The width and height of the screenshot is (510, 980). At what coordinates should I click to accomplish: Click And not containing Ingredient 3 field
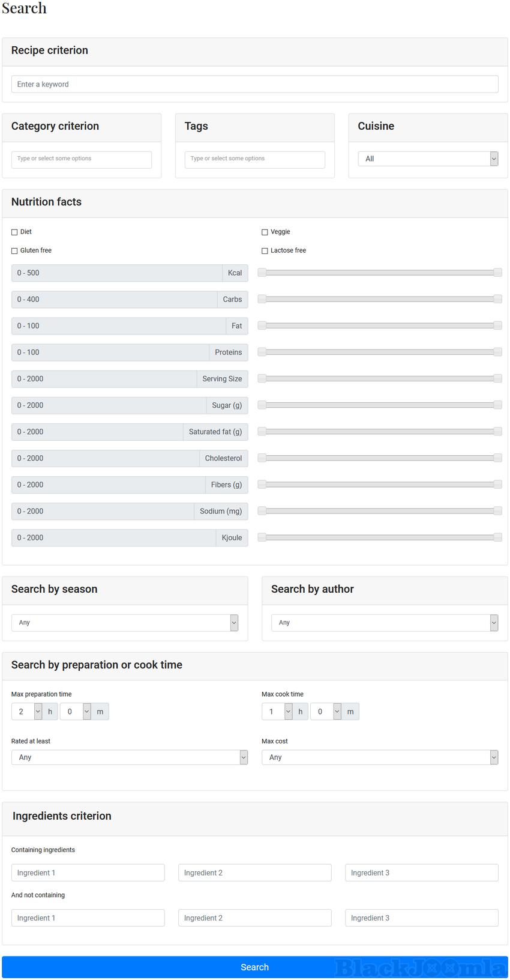click(x=421, y=918)
